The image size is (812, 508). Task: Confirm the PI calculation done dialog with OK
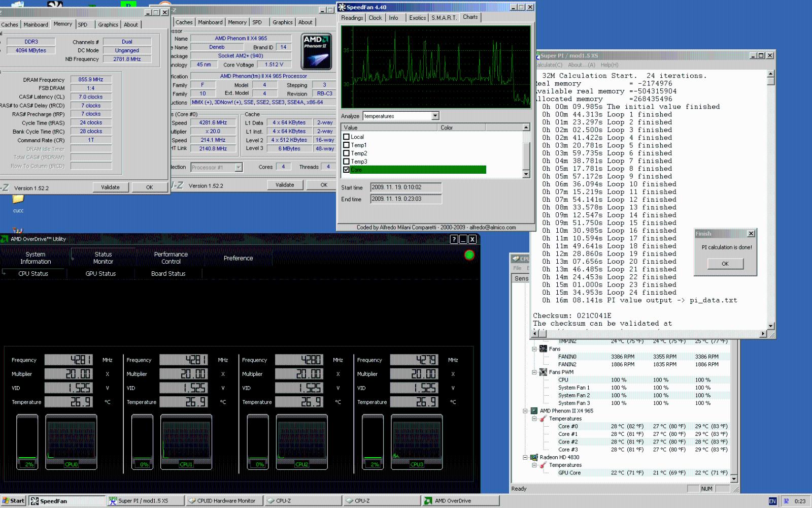tap(725, 264)
